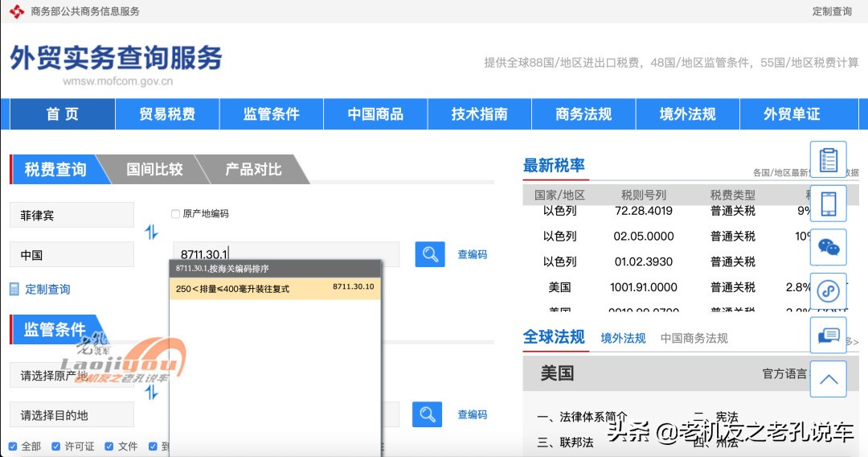The height and width of the screenshot is (457, 868).
Task: Open the 菲律宾 origin country selector
Action: [72, 215]
